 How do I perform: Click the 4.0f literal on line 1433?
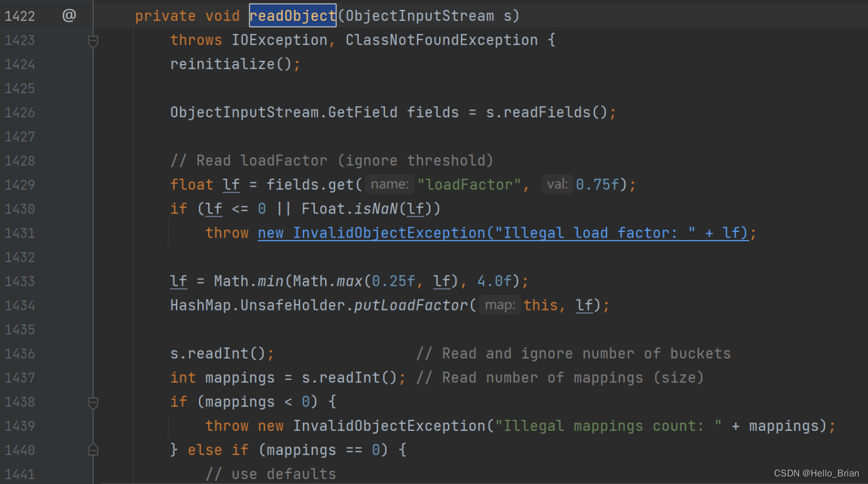point(494,281)
